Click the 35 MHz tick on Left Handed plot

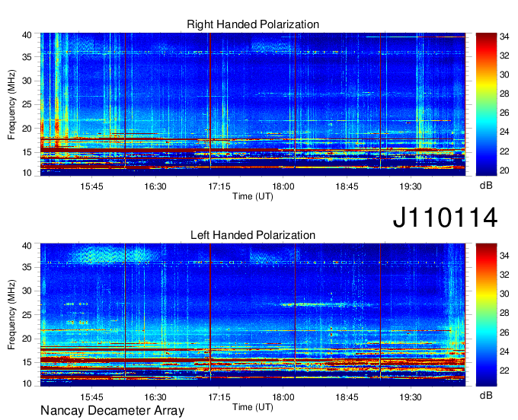[27, 268]
